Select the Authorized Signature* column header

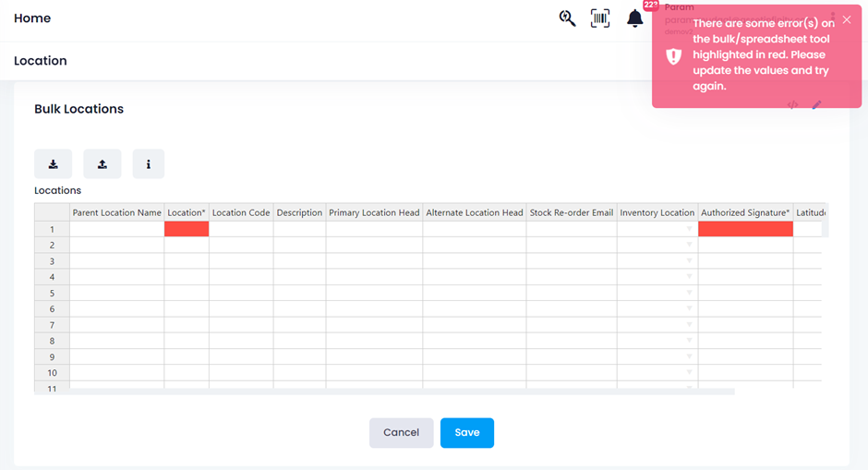click(746, 212)
